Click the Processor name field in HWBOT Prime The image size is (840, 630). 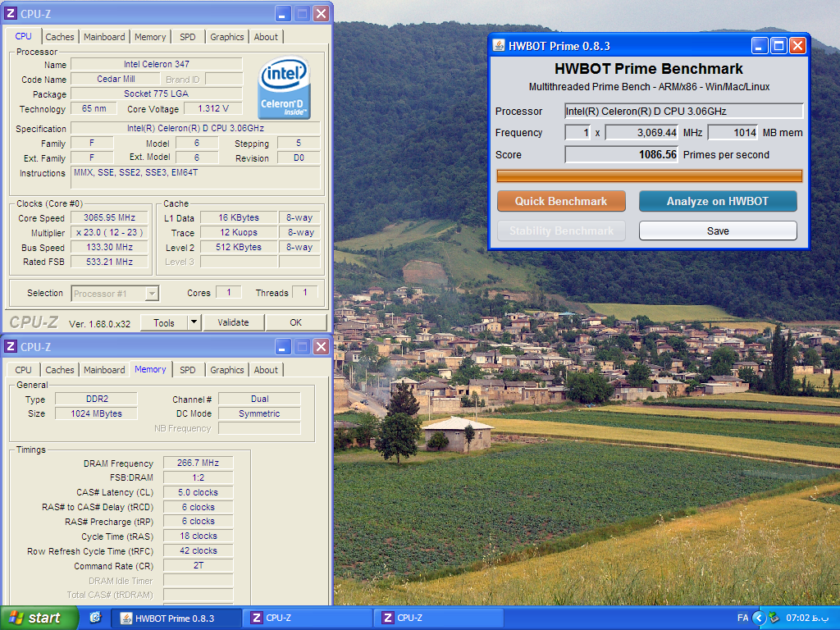[x=684, y=111]
